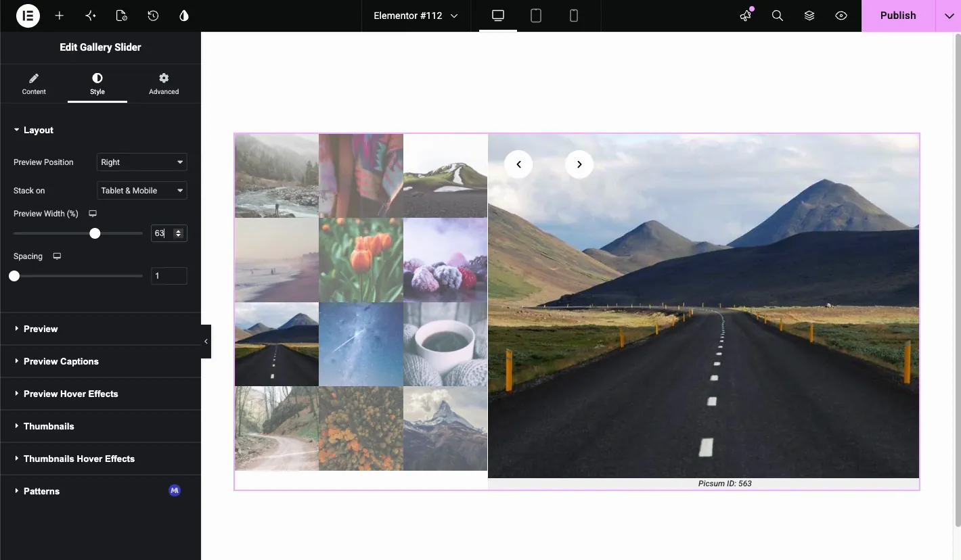Screen dimensions: 961x560
Task: Select the Matterhorn peak thumbnail
Action: (x=445, y=429)
